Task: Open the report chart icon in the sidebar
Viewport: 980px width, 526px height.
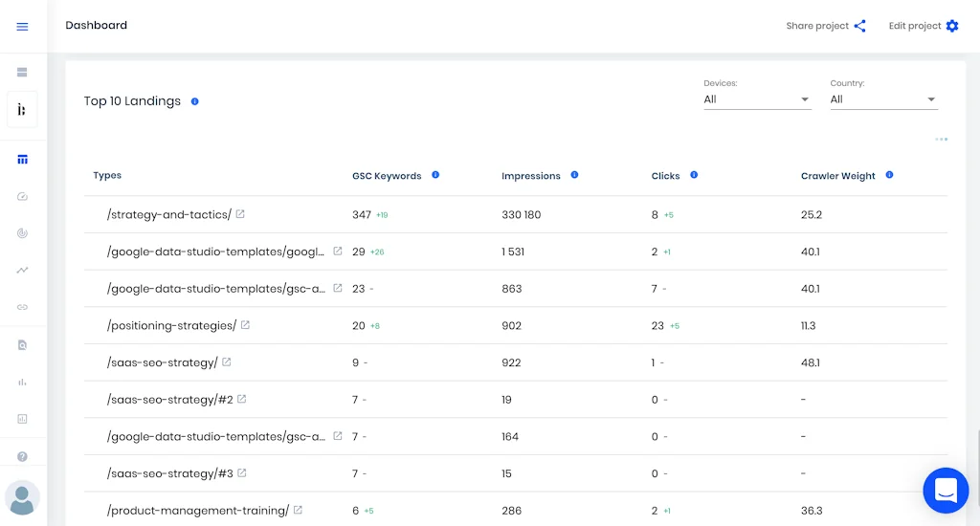Action: point(23,419)
